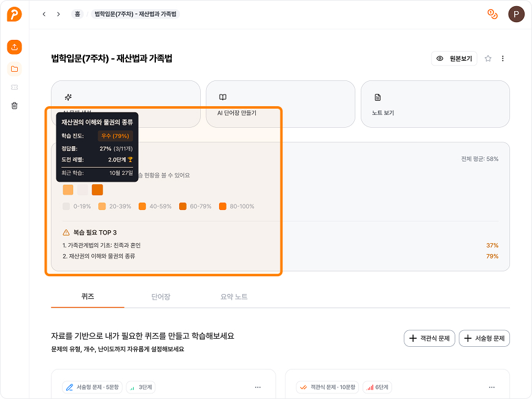This screenshot has width=532, height=399.
Task: Click the book icon on AI 단어장 만들기 card
Action: 223,96
